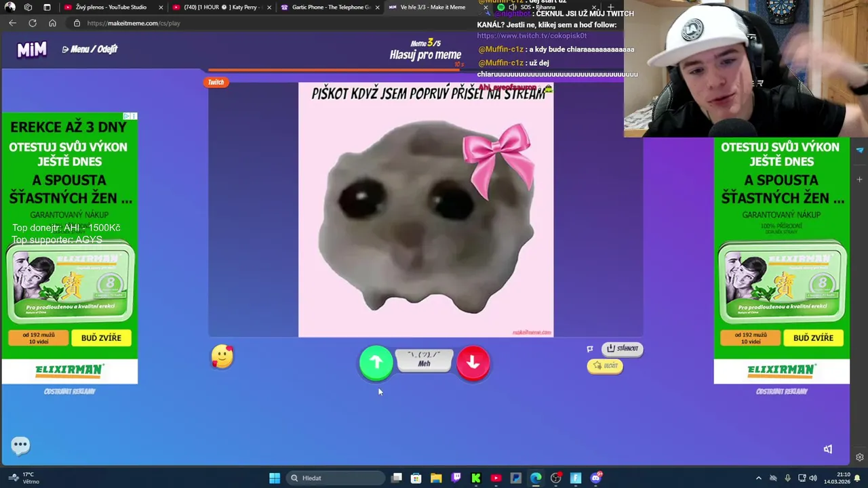Open the Windows Start menu
Image resolution: width=868 pixels, height=488 pixels.
[x=275, y=478]
